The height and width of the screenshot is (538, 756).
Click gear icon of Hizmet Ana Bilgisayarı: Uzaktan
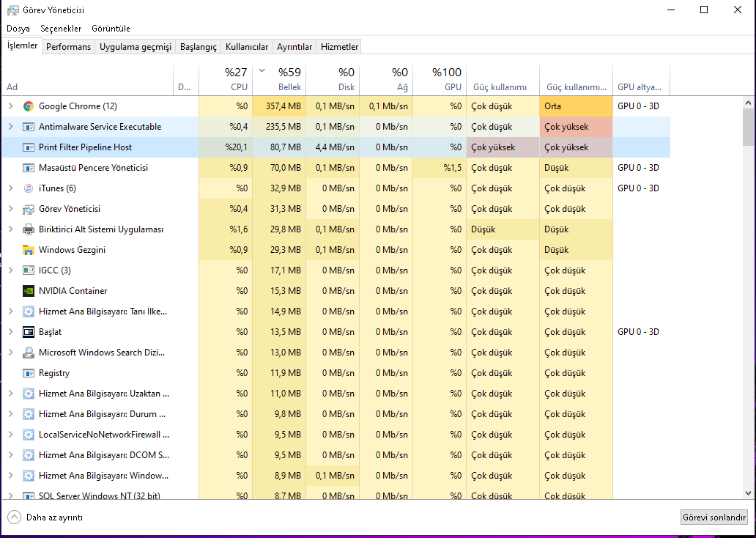pyautogui.click(x=29, y=394)
